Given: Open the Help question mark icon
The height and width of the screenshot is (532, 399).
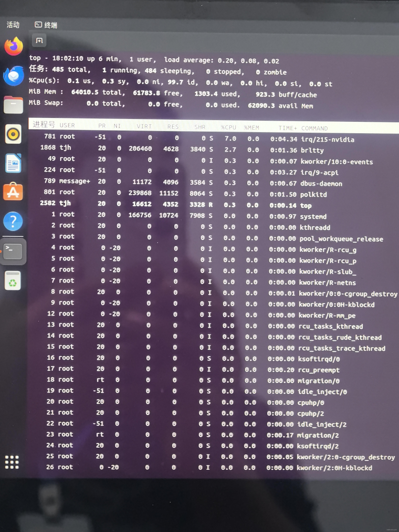Looking at the screenshot, I should point(13,221).
